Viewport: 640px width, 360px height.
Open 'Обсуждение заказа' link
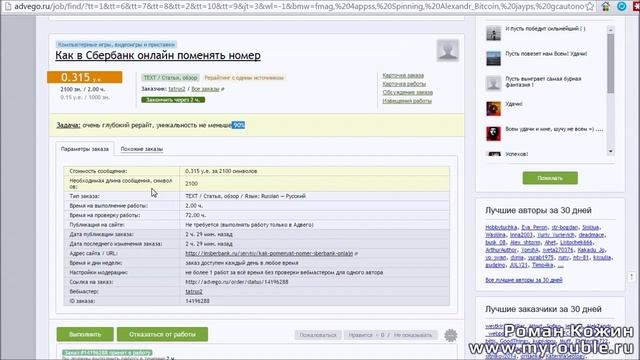(x=407, y=93)
